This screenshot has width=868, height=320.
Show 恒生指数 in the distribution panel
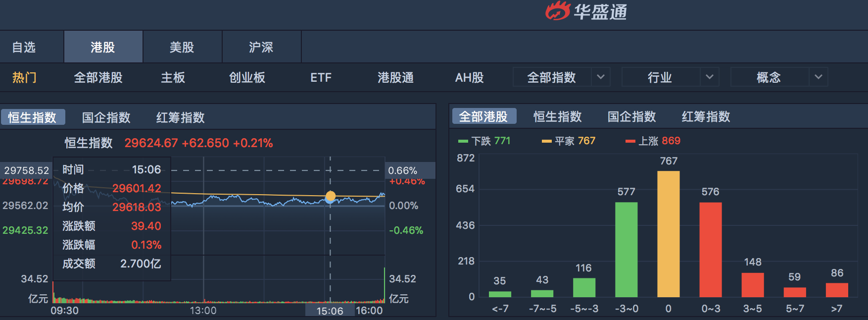coord(558,116)
